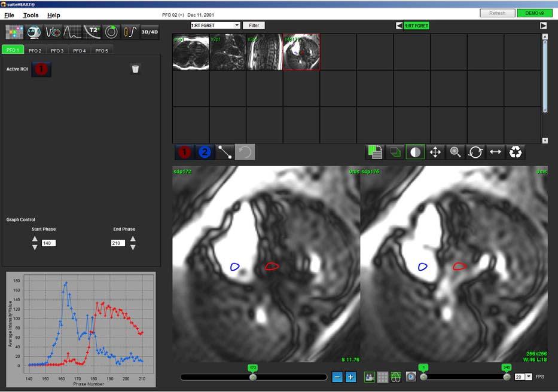
Task: Open the signal curve on grid analysis mode
Action: 72,32
